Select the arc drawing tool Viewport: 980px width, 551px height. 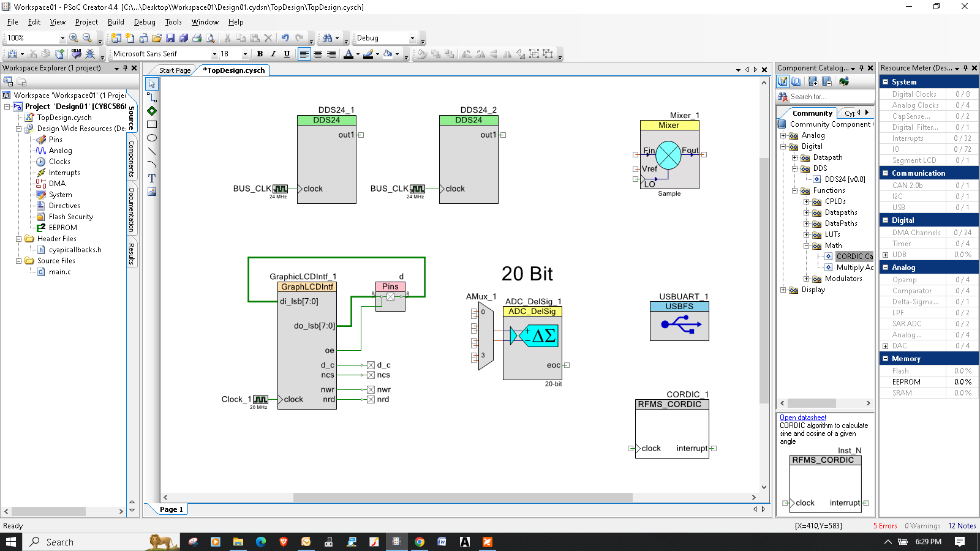(x=152, y=165)
